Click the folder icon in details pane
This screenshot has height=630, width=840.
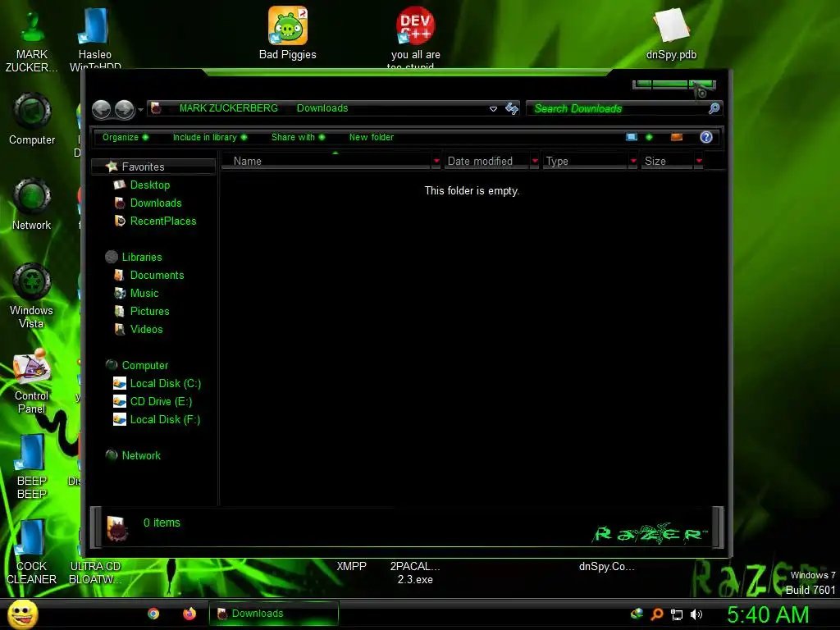click(x=116, y=528)
